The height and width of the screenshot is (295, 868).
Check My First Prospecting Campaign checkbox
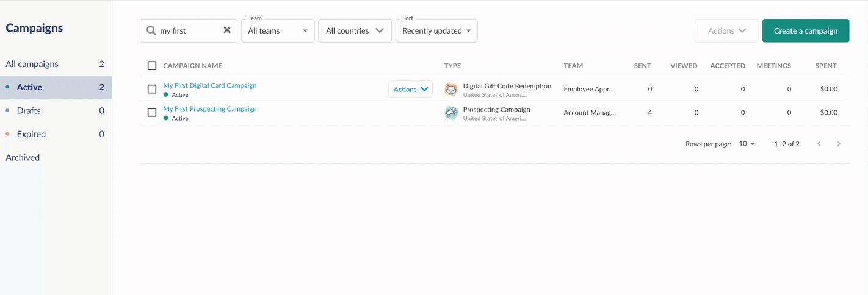(152, 113)
